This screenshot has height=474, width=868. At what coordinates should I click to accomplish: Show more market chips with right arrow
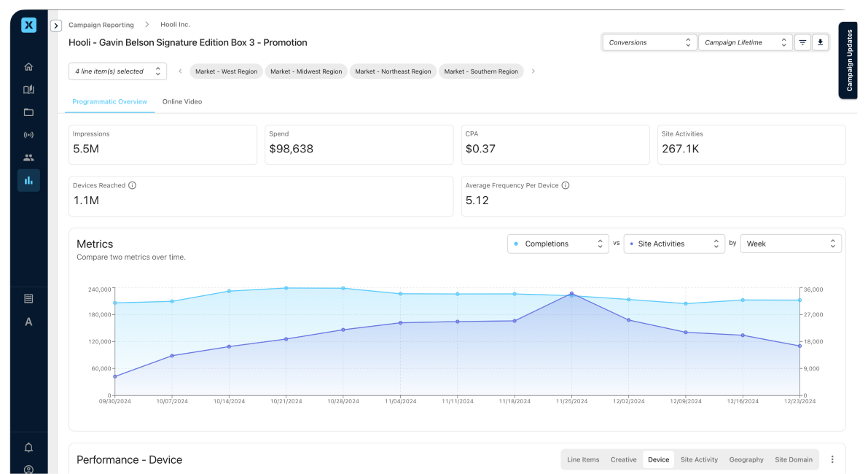point(533,71)
